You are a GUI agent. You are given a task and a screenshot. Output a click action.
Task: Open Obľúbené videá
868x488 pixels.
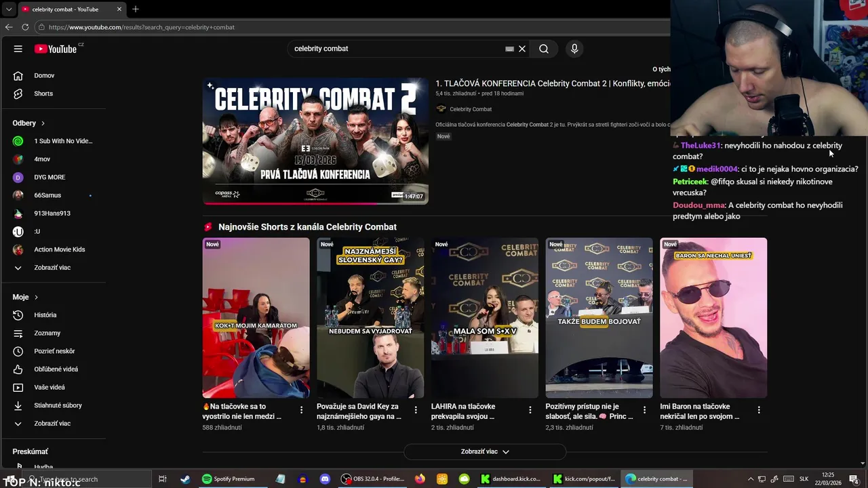point(54,369)
